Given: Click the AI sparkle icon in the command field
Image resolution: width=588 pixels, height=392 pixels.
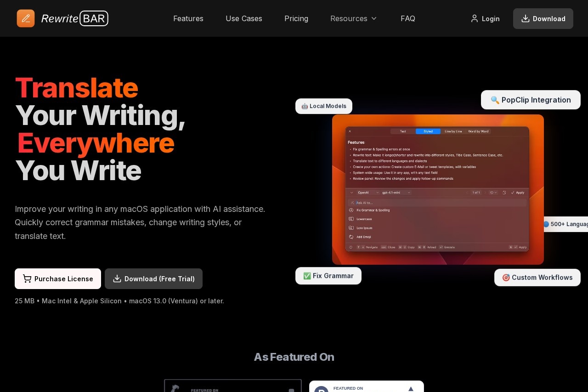Looking at the screenshot, I should [351, 202].
